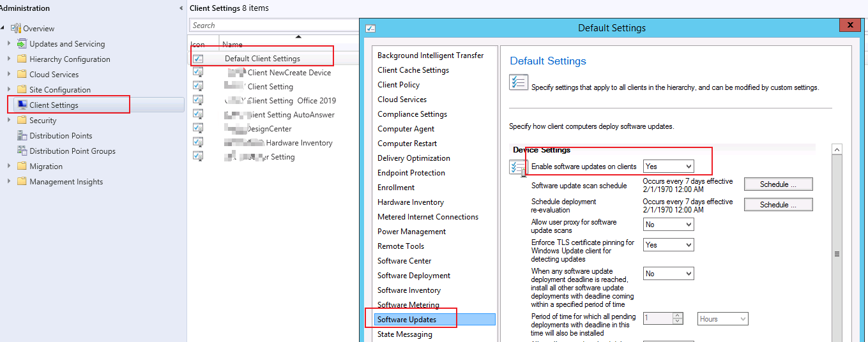Click the Default Settings dialog title icon

pos(370,28)
